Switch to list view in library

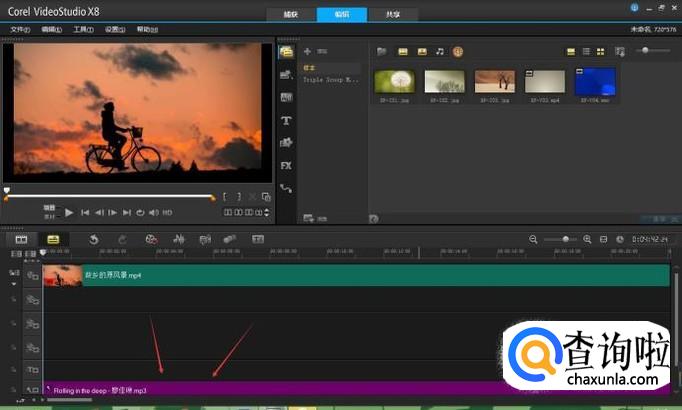[587, 51]
